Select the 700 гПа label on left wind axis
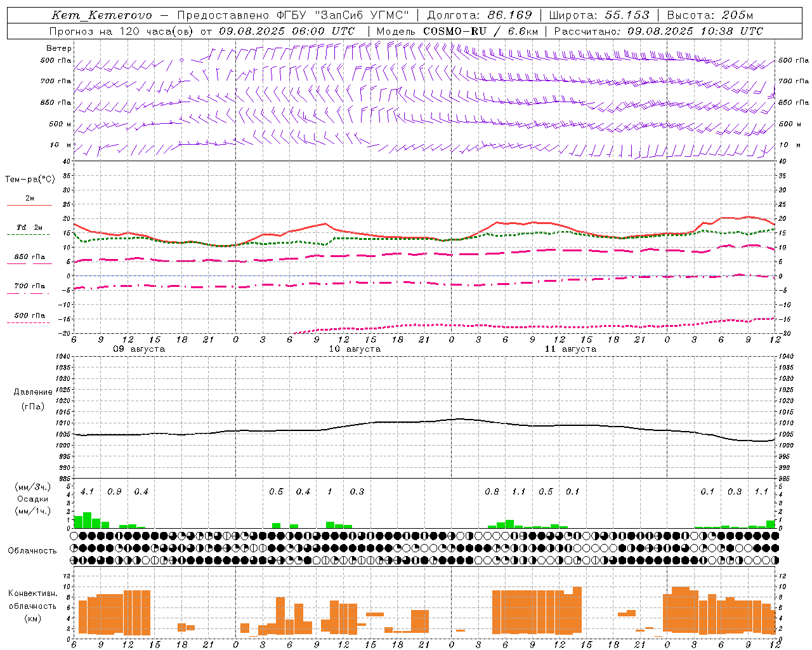Image resolution: width=812 pixels, height=650 pixels. 56,81
